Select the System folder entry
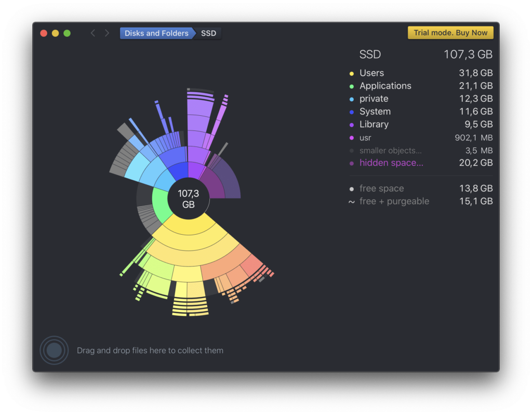 [x=375, y=112]
